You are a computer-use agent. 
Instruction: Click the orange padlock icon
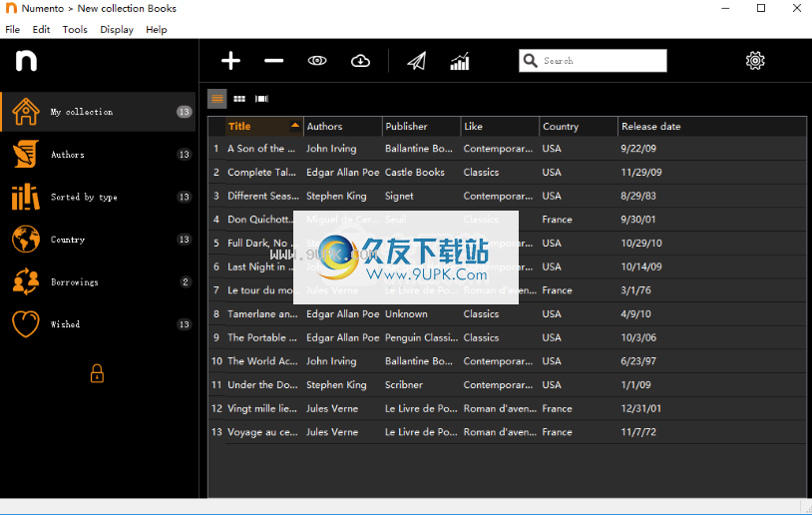tap(97, 373)
